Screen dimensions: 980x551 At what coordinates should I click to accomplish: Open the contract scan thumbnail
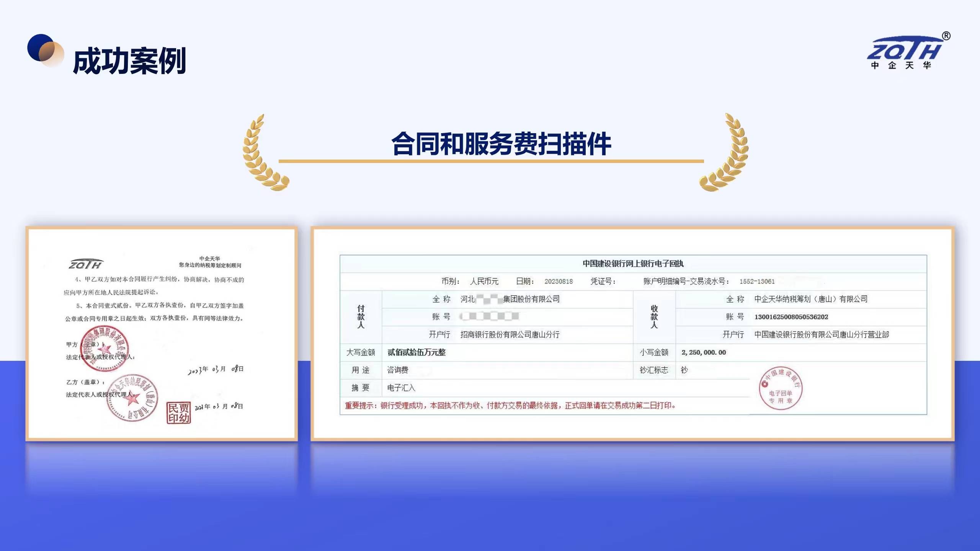click(162, 334)
